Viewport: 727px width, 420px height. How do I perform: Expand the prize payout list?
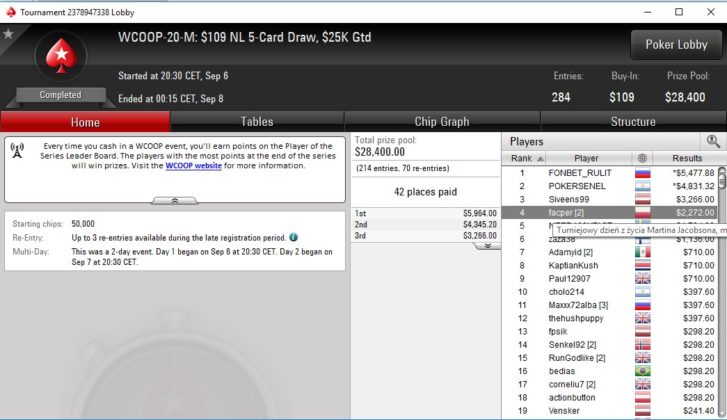click(487, 246)
